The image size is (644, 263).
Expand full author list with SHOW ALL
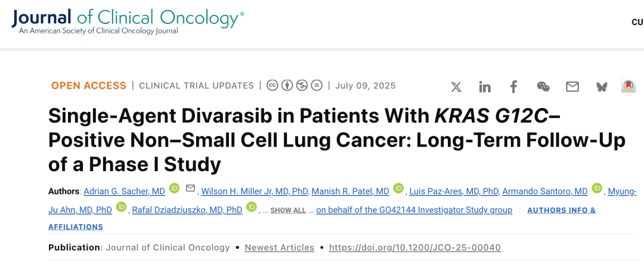[288, 211]
